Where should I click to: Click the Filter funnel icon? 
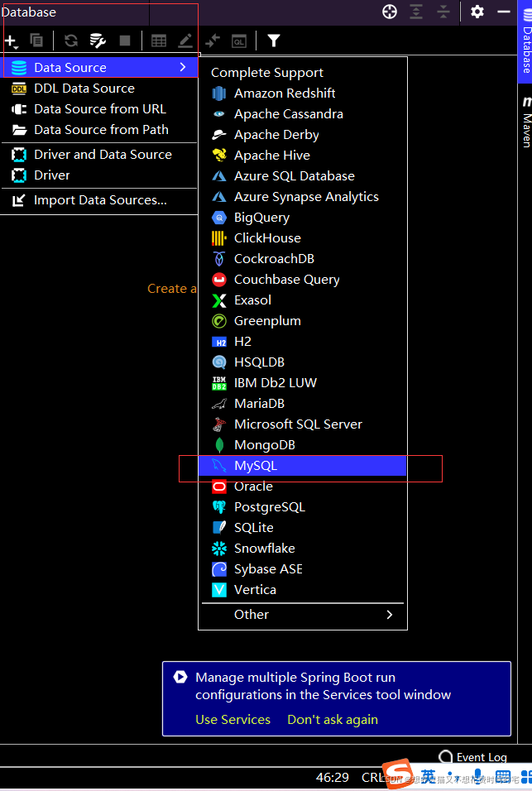[x=273, y=41]
